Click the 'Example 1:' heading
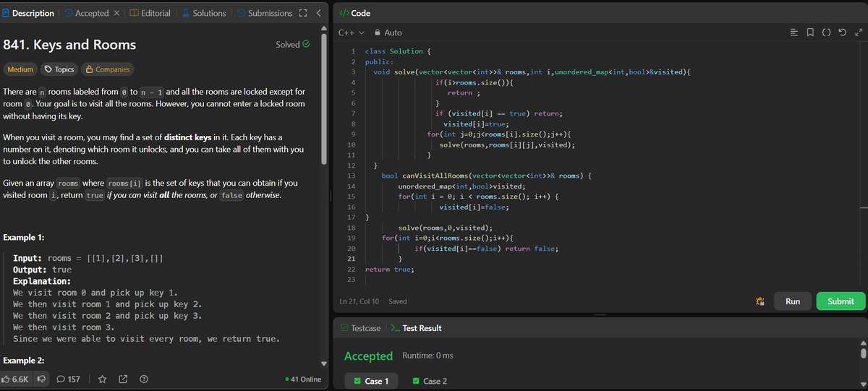This screenshot has width=868, height=391. coord(24,238)
